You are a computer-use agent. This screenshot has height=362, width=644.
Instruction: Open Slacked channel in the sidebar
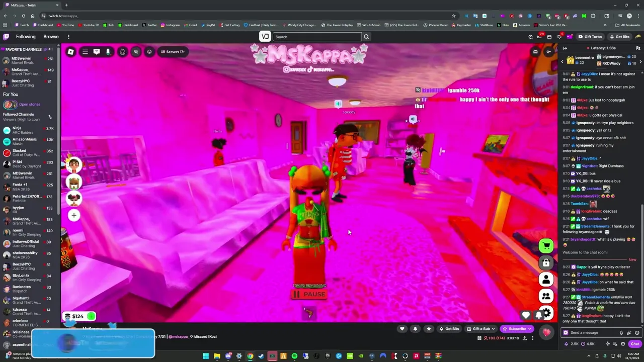point(29,153)
